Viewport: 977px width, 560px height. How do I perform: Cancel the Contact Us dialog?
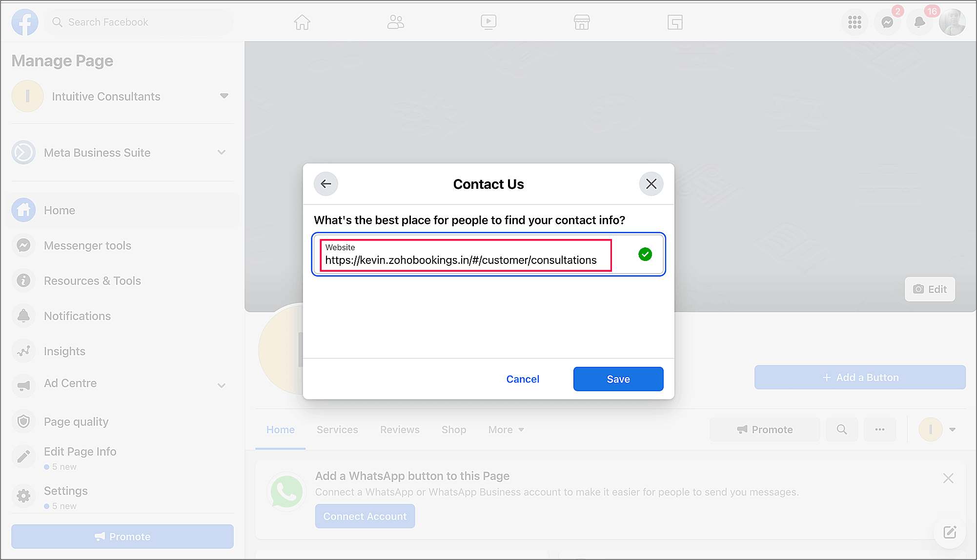[x=523, y=379]
